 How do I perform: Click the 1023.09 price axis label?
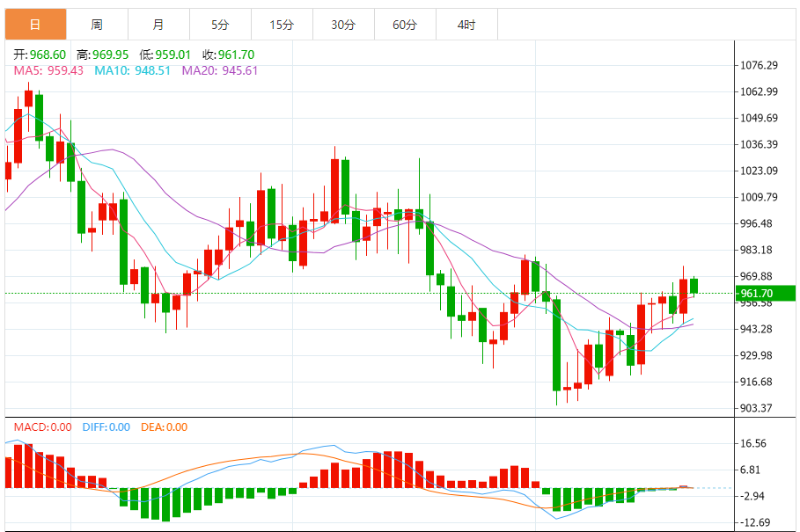[759, 171]
